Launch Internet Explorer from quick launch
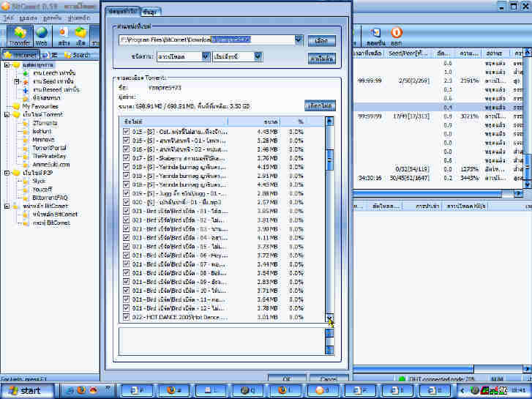 point(70,390)
